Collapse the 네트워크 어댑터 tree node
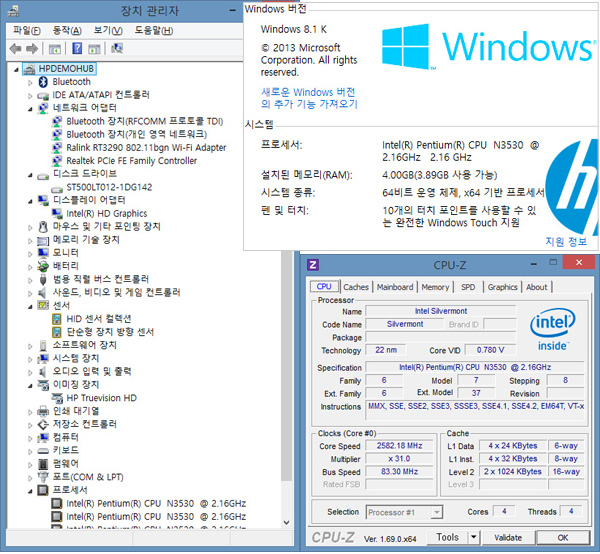 30,108
